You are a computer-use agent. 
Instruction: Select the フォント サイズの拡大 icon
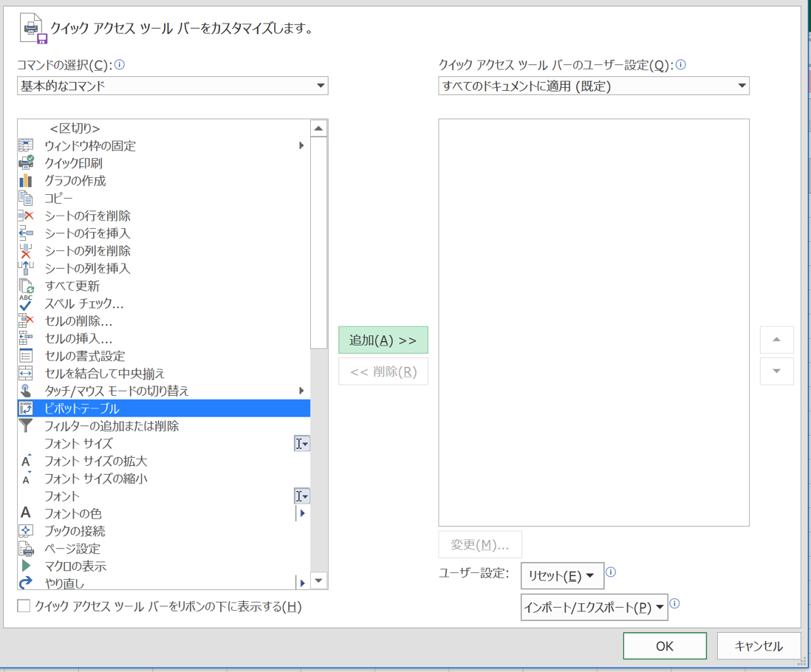[x=26, y=461]
